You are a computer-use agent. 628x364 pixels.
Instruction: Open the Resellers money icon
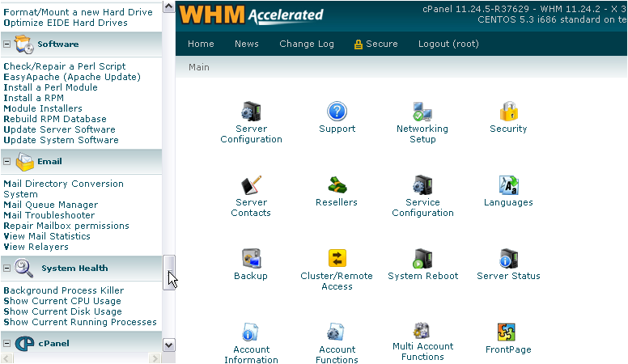click(337, 185)
